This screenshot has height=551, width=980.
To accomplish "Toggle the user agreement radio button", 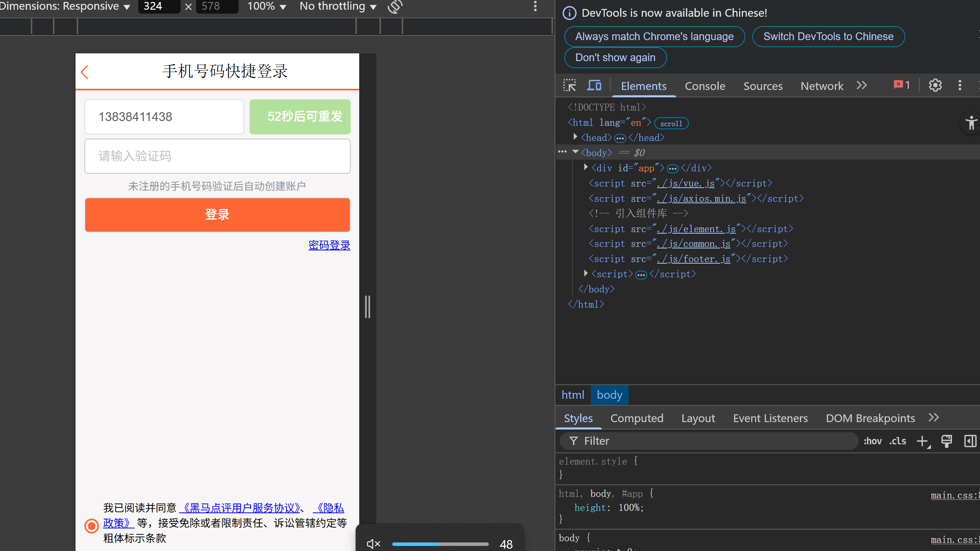I will 92,526.
